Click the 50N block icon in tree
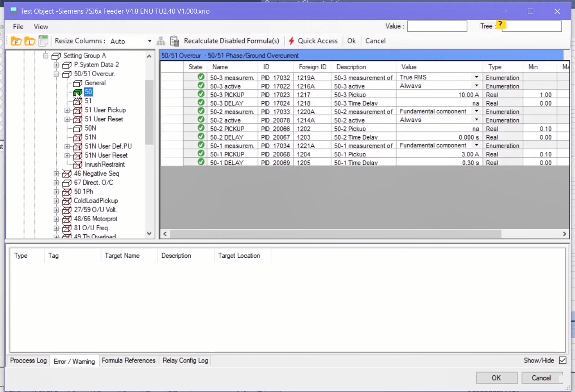Image resolution: width=575 pixels, height=392 pixels. 77,128
